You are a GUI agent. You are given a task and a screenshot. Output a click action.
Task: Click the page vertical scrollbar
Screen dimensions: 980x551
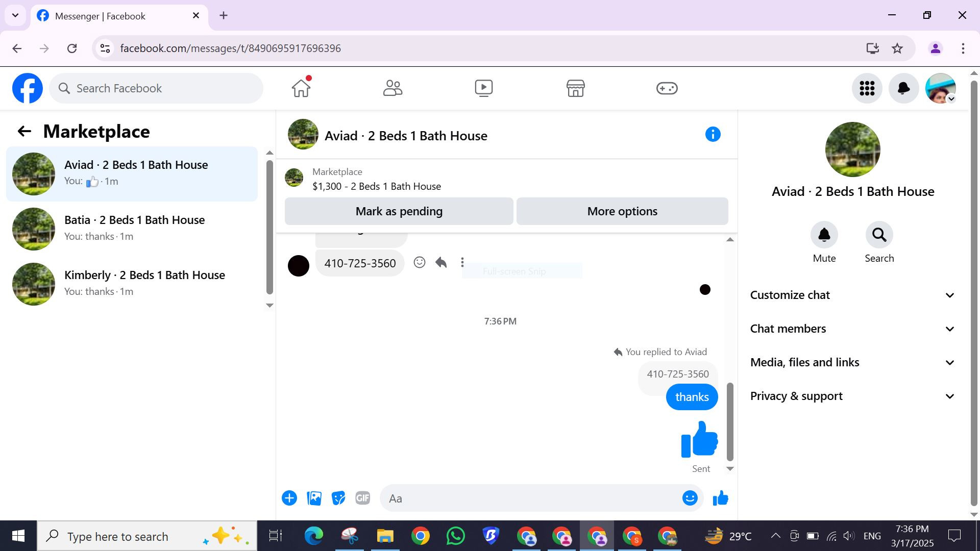pos(974,293)
